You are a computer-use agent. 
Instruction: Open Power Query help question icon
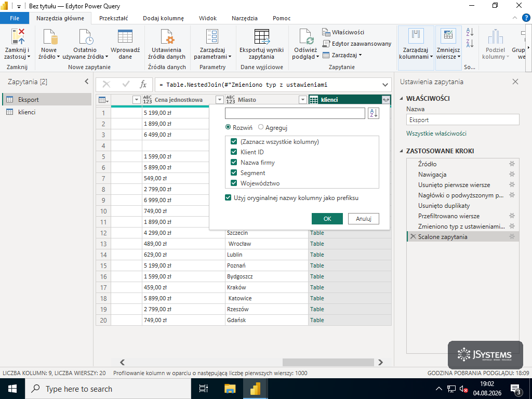tap(526, 18)
